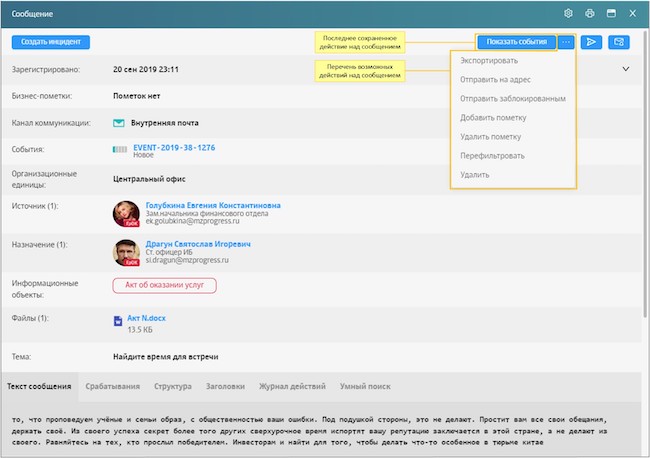This screenshot has width=650, height=458.
Task: Click email si.dragun@mzprogress.ru
Action: 187,260
